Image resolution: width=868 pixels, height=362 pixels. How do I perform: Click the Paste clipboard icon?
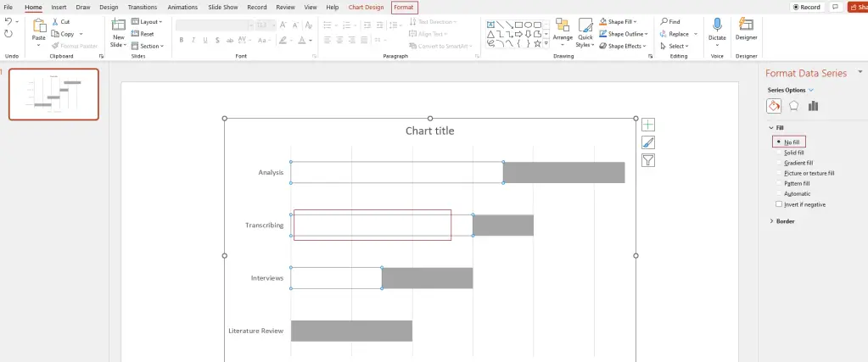(x=39, y=25)
